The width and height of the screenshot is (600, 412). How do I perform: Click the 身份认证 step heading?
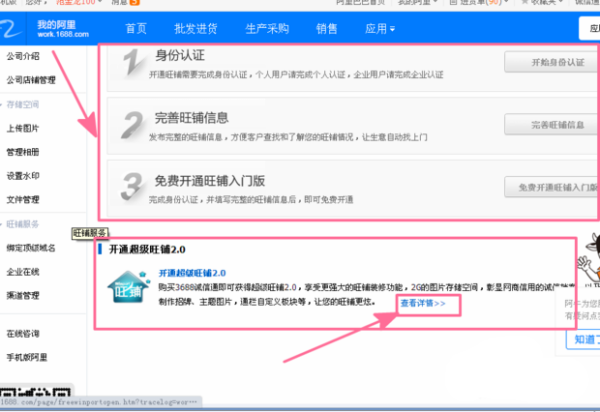pyautogui.click(x=180, y=55)
